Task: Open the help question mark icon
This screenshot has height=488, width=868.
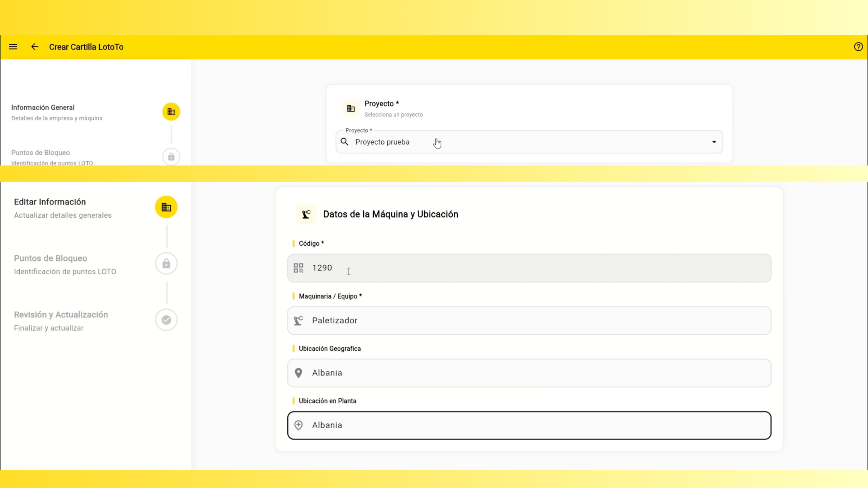Action: coord(858,47)
